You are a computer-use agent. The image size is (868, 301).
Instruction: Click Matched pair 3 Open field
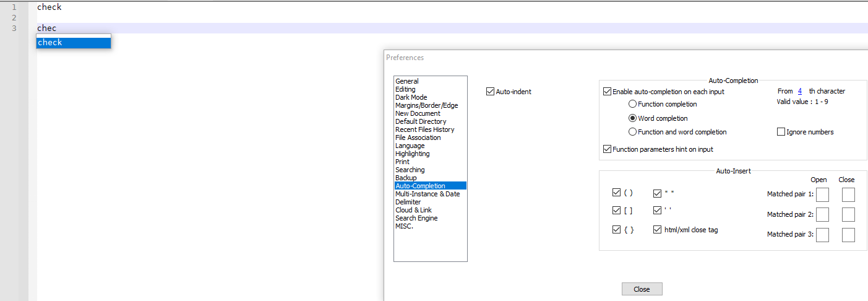[822, 235]
